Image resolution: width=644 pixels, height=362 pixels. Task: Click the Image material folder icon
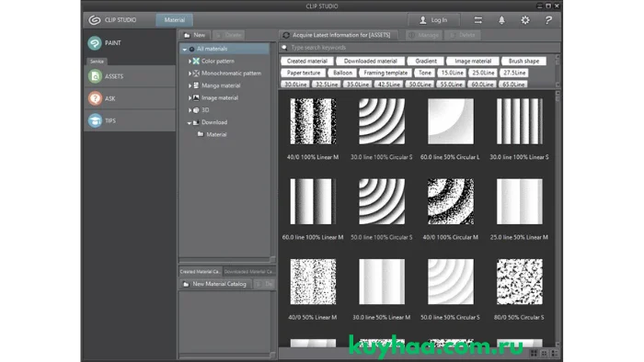pos(196,98)
